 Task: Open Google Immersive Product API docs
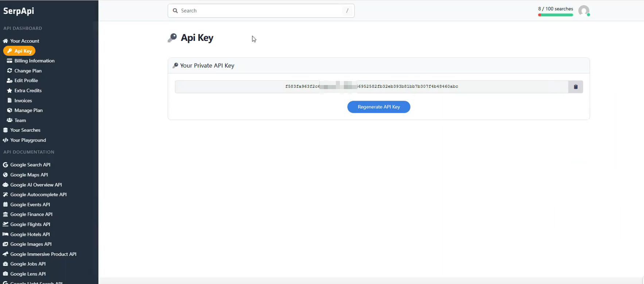pyautogui.click(x=43, y=254)
